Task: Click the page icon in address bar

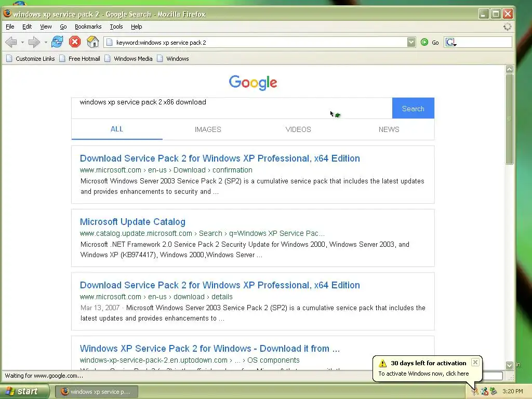Action: [109, 43]
